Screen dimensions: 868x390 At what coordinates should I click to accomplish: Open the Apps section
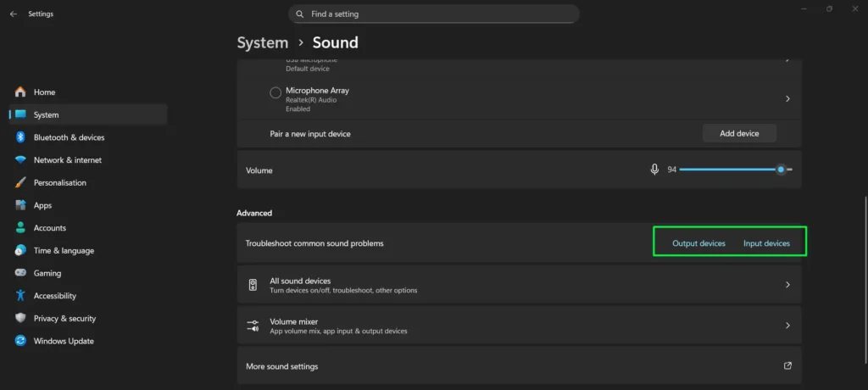[x=88, y=205]
